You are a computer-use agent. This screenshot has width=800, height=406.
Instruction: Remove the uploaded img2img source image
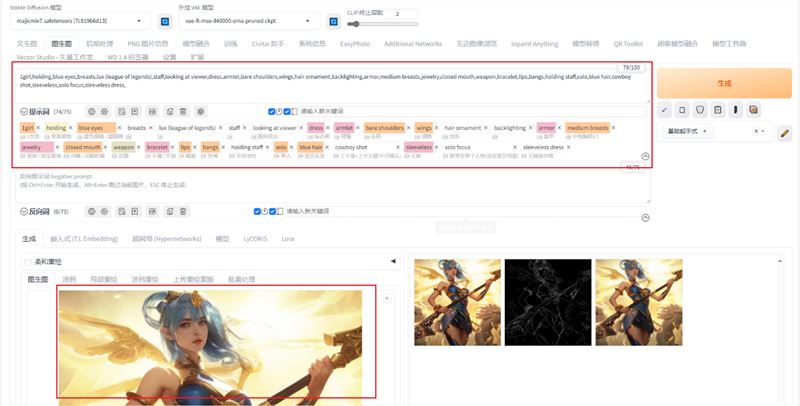click(387, 298)
